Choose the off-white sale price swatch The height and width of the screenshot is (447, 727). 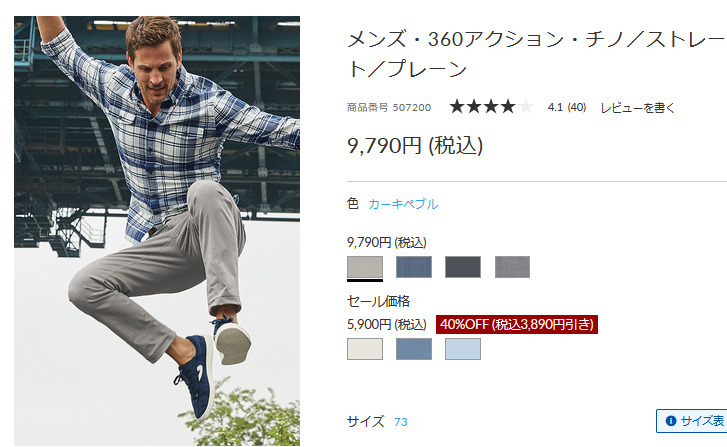[x=365, y=349]
